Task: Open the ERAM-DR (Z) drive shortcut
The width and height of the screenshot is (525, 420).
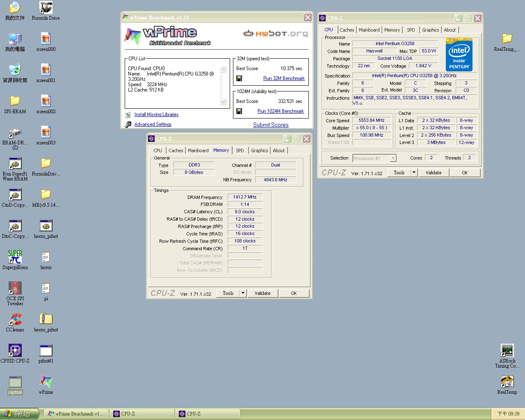Action: tap(15, 138)
